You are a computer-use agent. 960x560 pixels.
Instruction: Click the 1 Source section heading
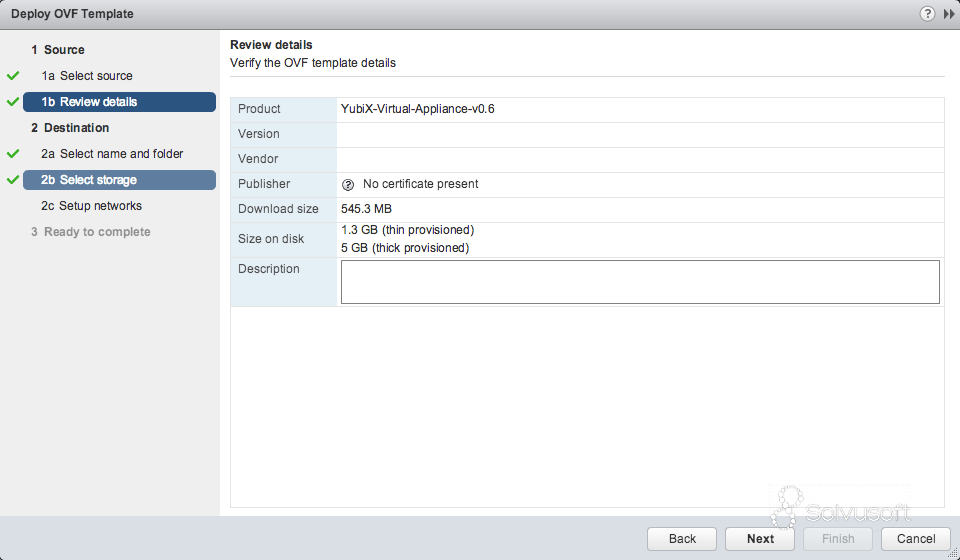coord(58,50)
